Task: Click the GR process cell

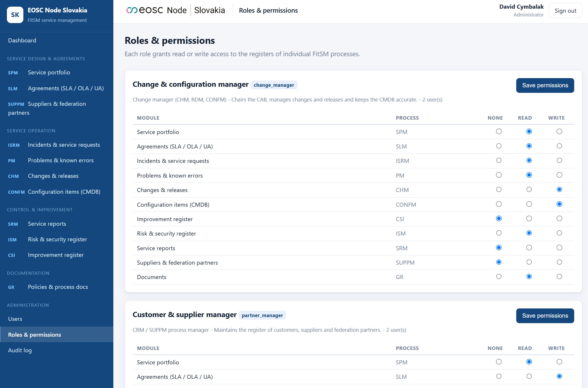Action: pos(399,277)
